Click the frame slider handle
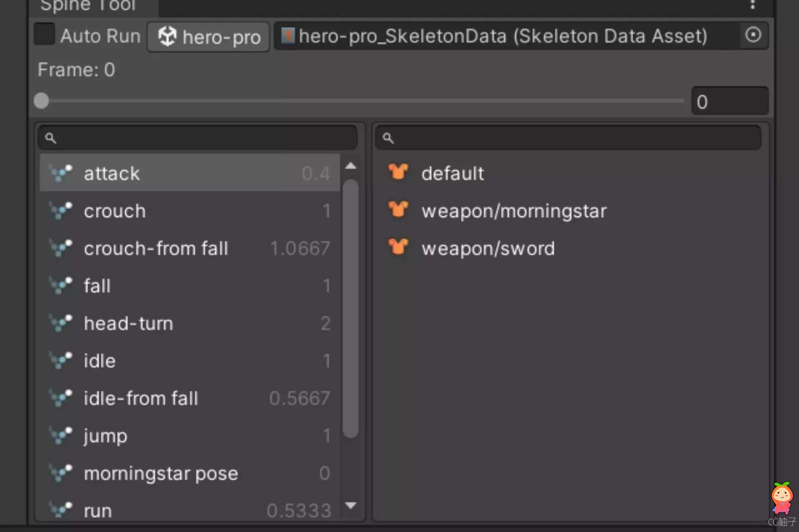The height and width of the screenshot is (532, 799). pyautogui.click(x=41, y=101)
